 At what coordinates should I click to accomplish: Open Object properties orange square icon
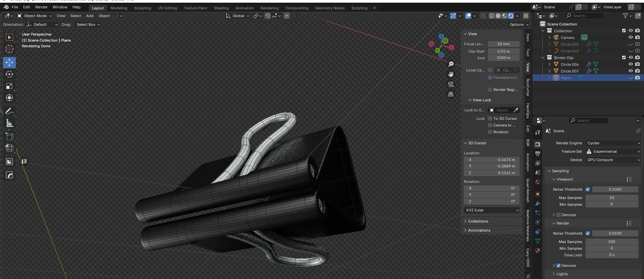click(x=538, y=194)
